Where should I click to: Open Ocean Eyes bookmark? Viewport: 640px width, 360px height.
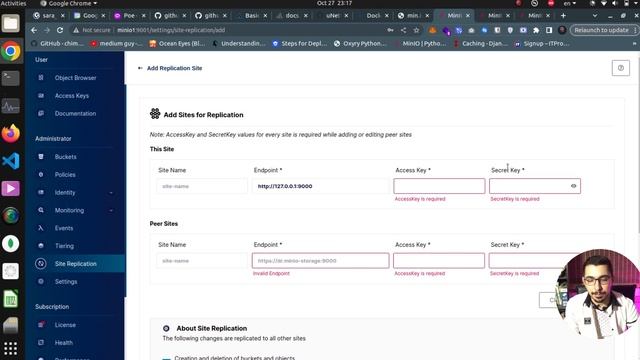[x=177, y=43]
